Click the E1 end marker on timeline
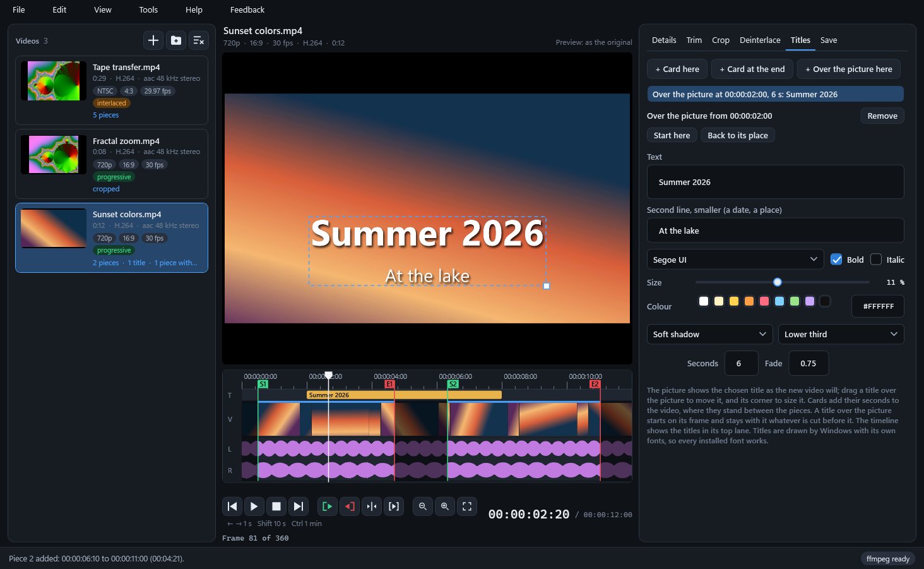The image size is (924, 569). coord(389,384)
